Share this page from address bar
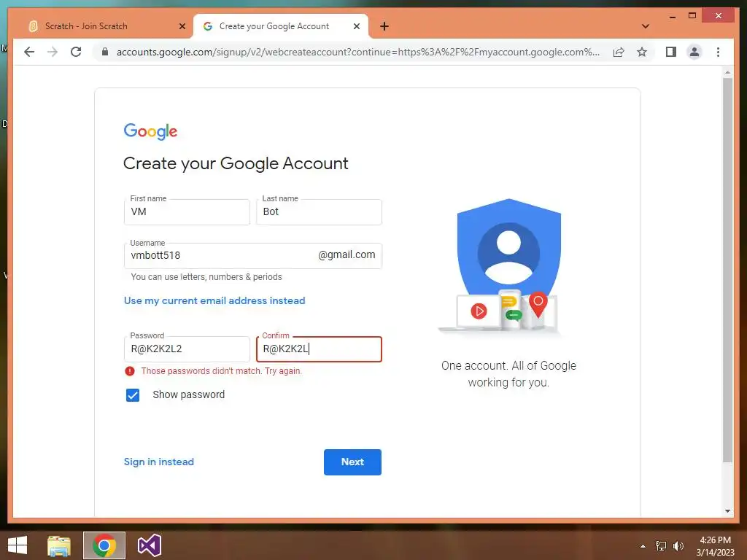This screenshot has height=560, width=747. point(619,52)
